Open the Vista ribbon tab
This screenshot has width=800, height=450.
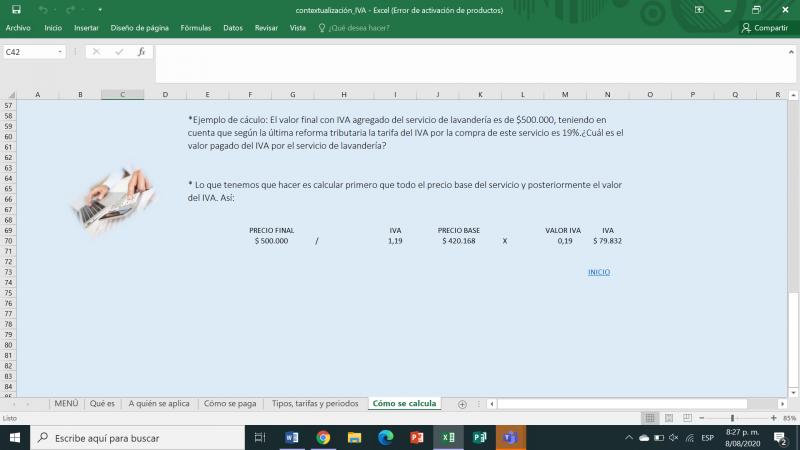click(297, 28)
